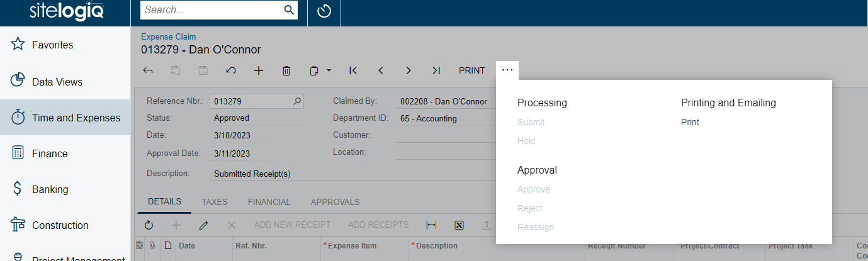Add new record with plus icon
Image resolution: width=868 pixels, height=261 pixels.
pyautogui.click(x=259, y=70)
